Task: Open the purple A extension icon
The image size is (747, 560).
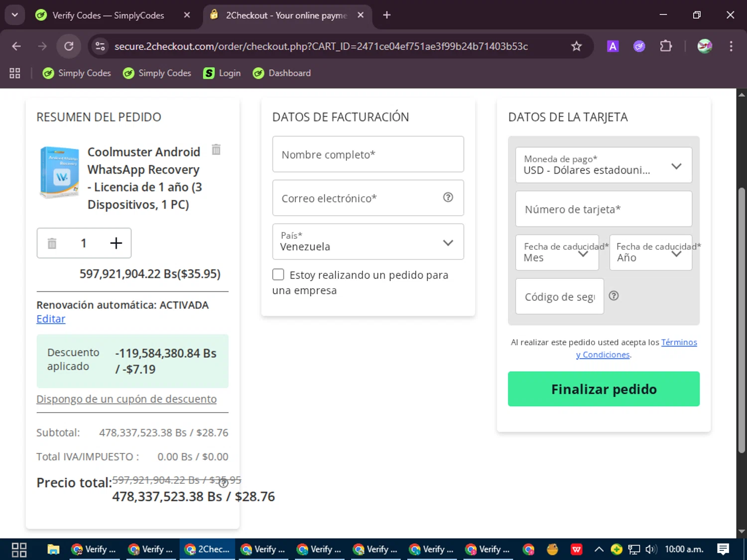Action: tap(613, 46)
